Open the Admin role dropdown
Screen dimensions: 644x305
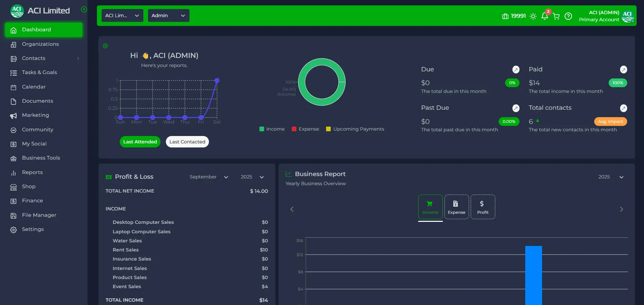tap(168, 15)
